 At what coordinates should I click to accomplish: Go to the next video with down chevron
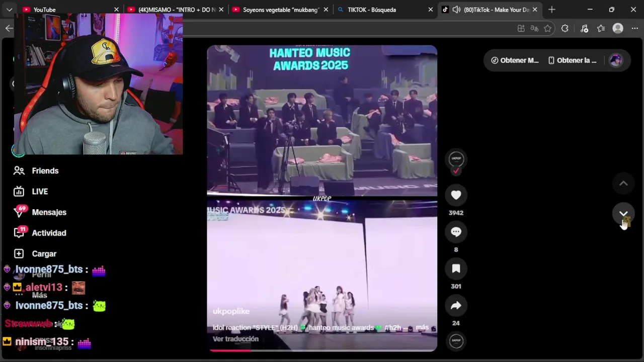623,214
